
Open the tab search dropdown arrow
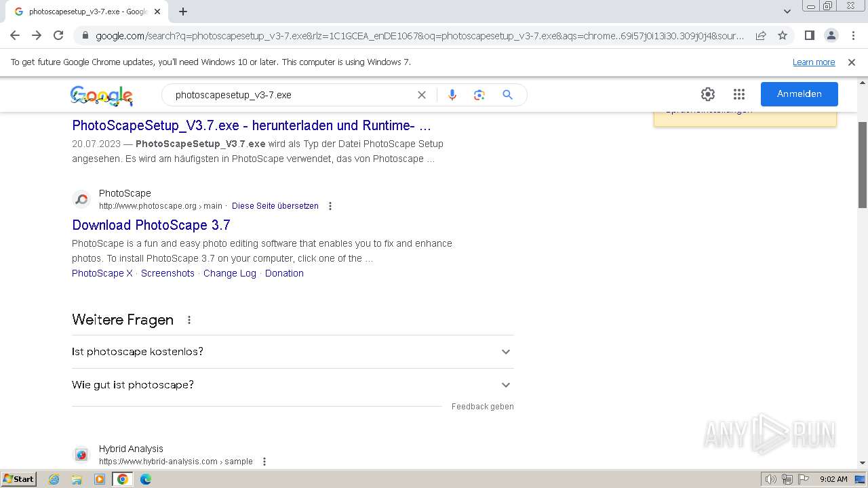coord(787,12)
